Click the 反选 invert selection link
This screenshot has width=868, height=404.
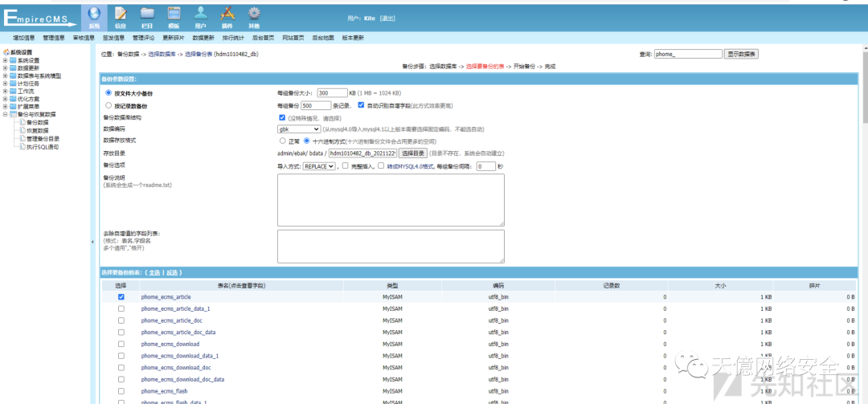(x=172, y=273)
